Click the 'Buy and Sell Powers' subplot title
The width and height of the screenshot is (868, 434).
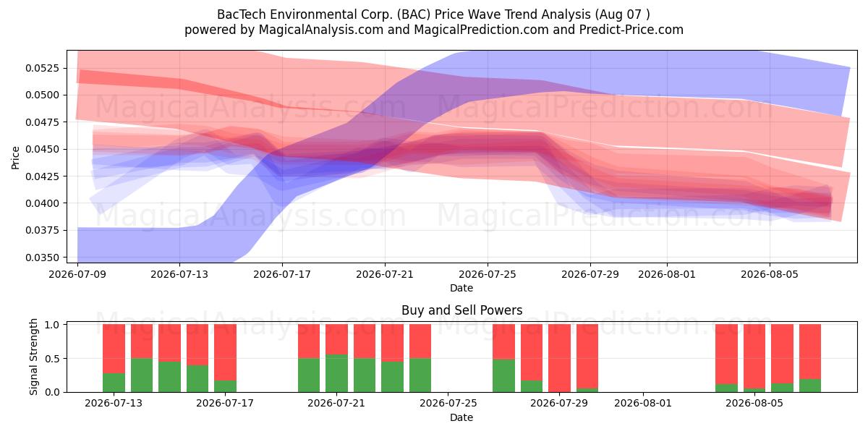pyautogui.click(x=461, y=310)
